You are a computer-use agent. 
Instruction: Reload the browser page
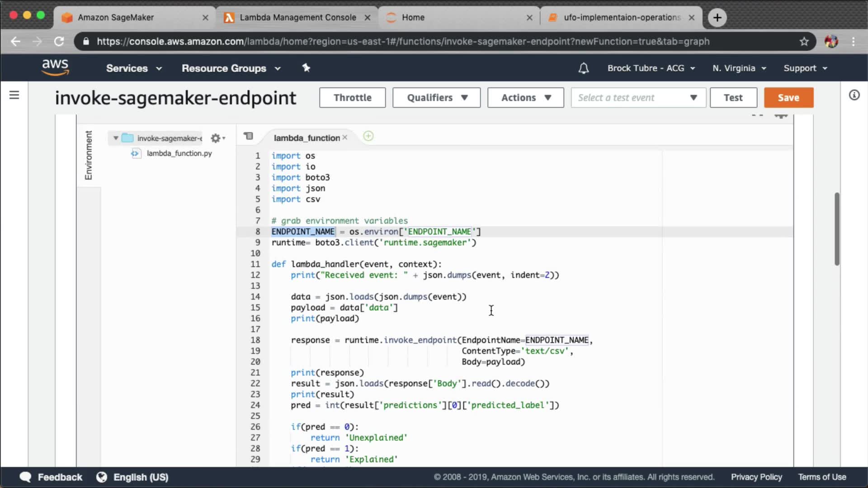pyautogui.click(x=59, y=42)
